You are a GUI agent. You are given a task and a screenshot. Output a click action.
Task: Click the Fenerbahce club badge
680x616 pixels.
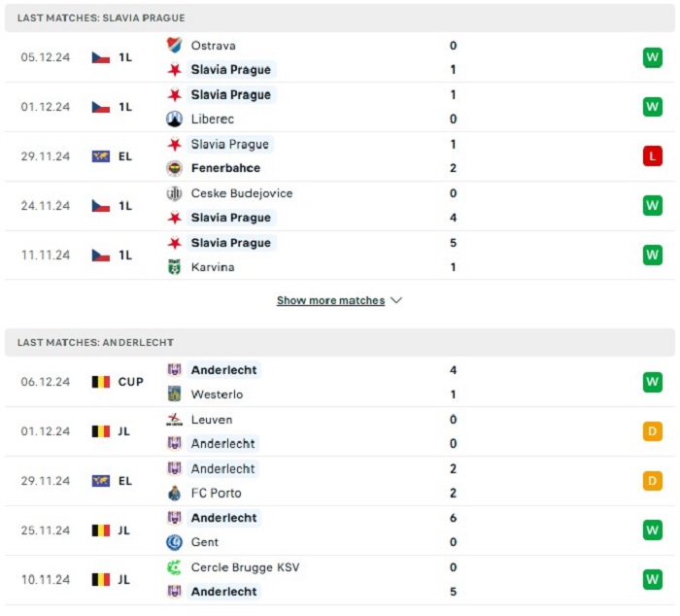coord(174,168)
